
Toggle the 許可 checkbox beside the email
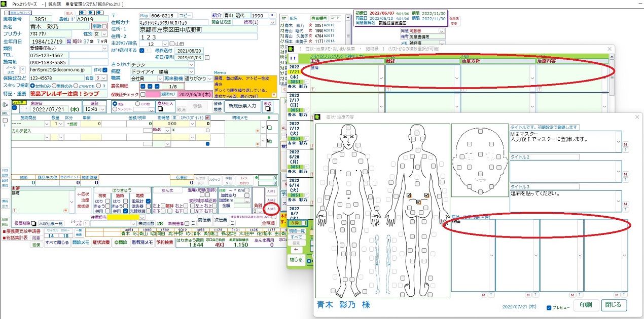105,70
